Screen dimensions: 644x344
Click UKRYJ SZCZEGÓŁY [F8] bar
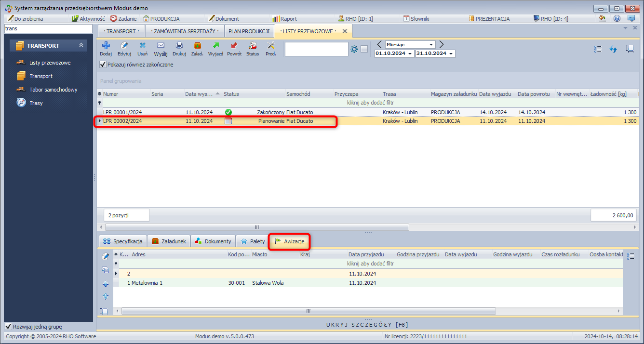click(369, 325)
